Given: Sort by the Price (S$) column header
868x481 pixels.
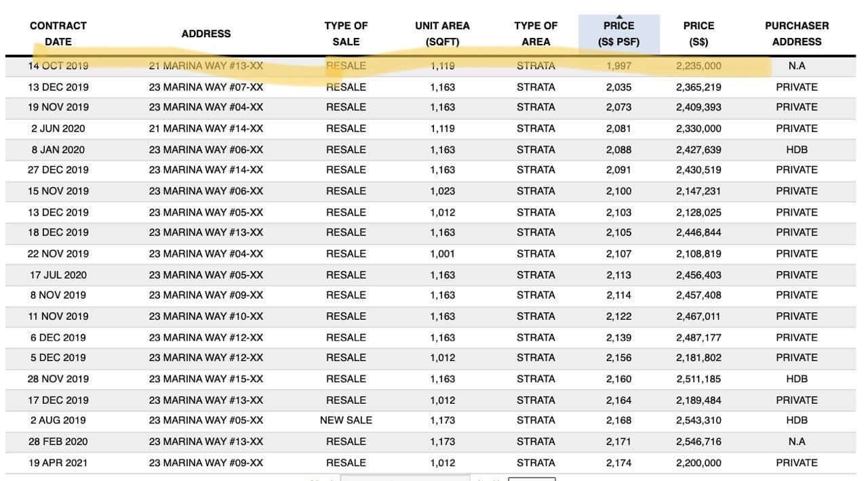Looking at the screenshot, I should [698, 34].
